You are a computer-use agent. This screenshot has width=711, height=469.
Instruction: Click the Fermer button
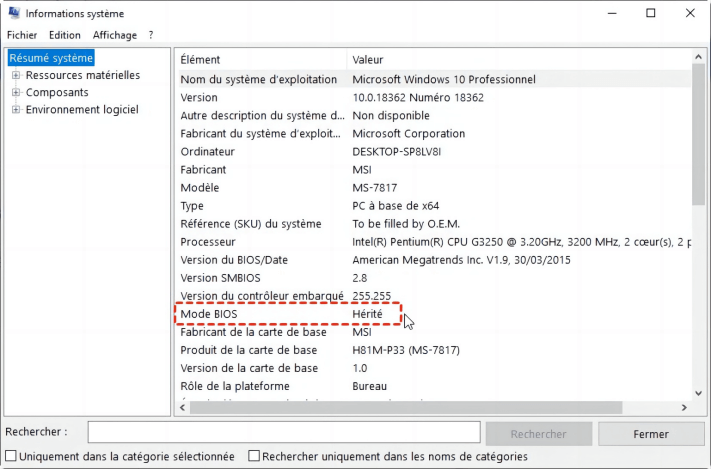[x=651, y=434]
